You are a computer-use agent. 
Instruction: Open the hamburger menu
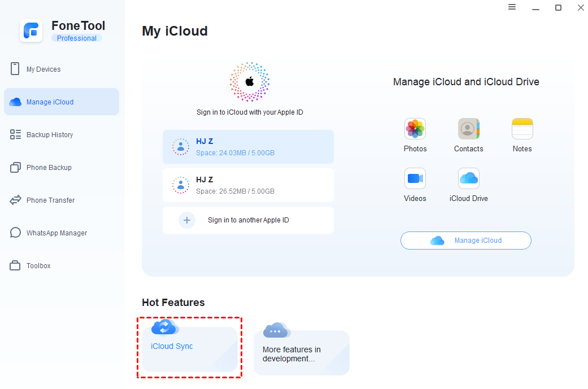[512, 7]
